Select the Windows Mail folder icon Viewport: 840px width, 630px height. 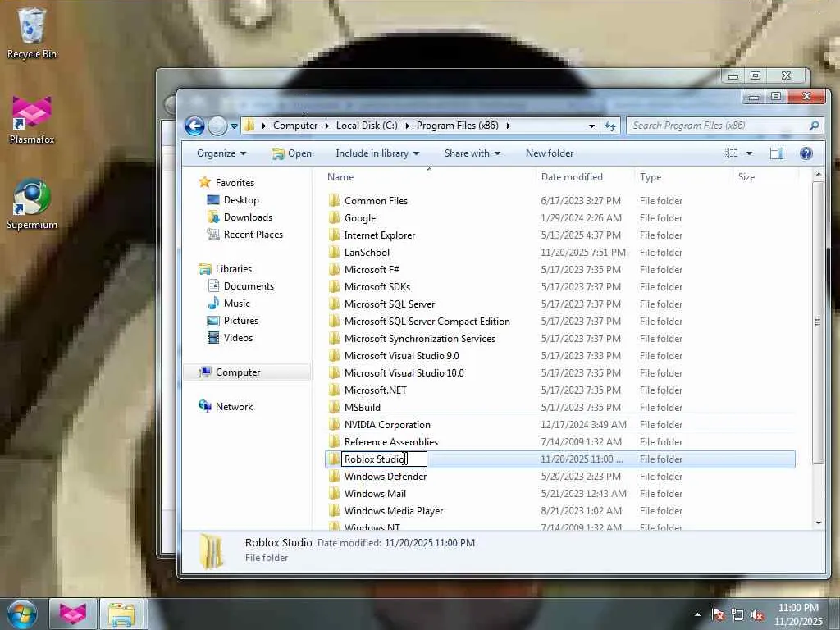335,493
